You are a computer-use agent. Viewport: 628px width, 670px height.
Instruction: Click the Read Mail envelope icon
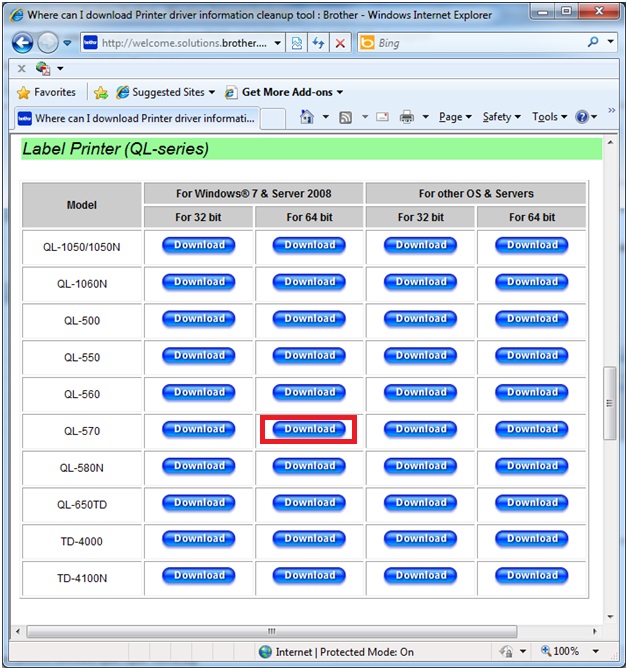pyautogui.click(x=381, y=117)
